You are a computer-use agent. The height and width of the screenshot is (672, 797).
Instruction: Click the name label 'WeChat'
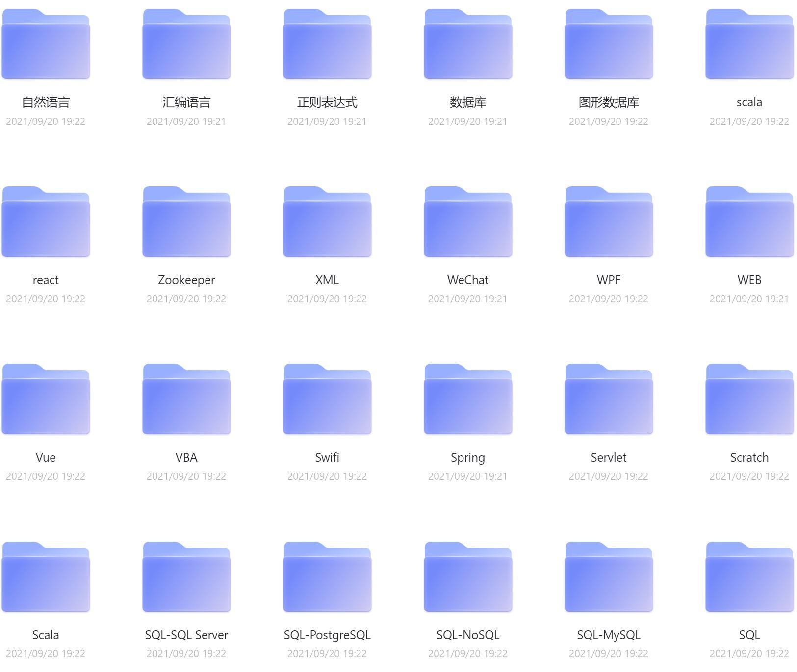point(468,280)
